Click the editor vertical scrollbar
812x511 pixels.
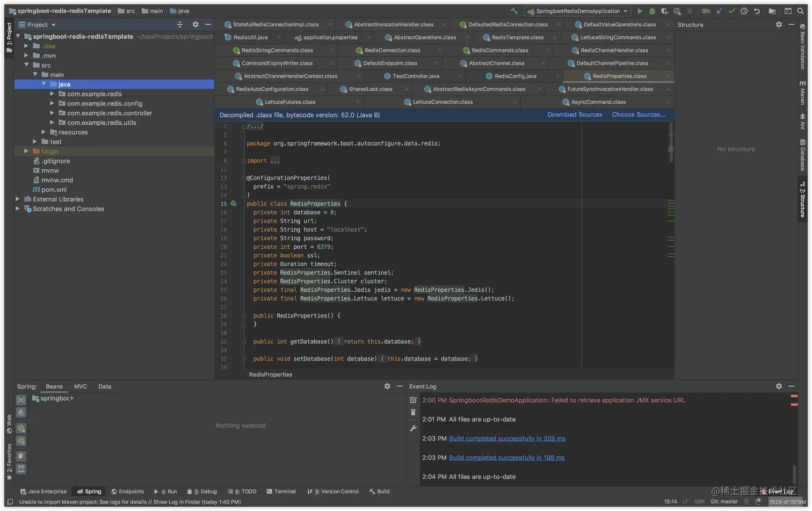click(x=671, y=142)
